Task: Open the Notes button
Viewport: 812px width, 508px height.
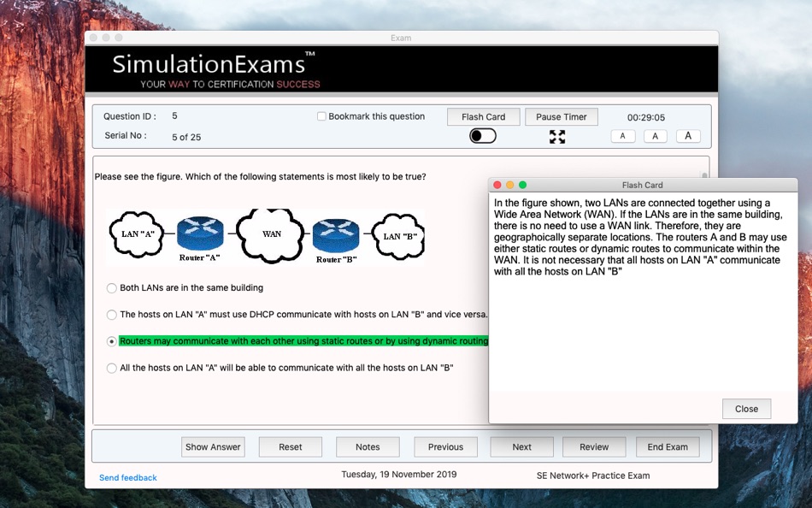Action: 368,446
